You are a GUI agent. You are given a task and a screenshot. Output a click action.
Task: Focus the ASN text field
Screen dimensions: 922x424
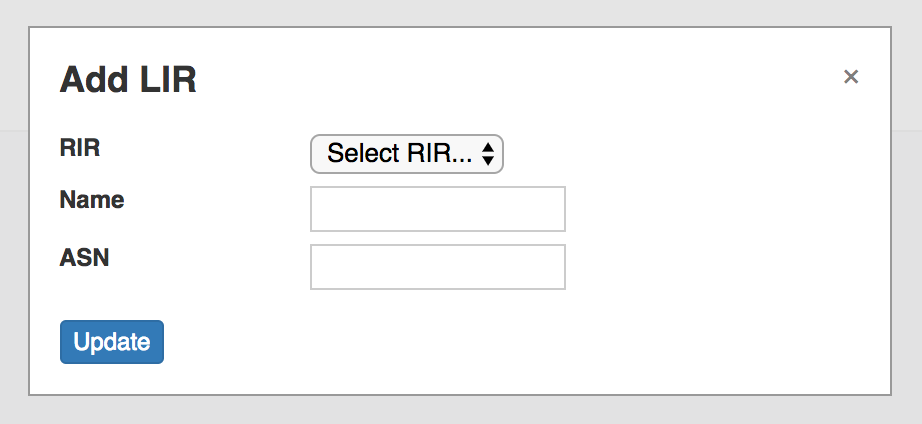point(438,267)
